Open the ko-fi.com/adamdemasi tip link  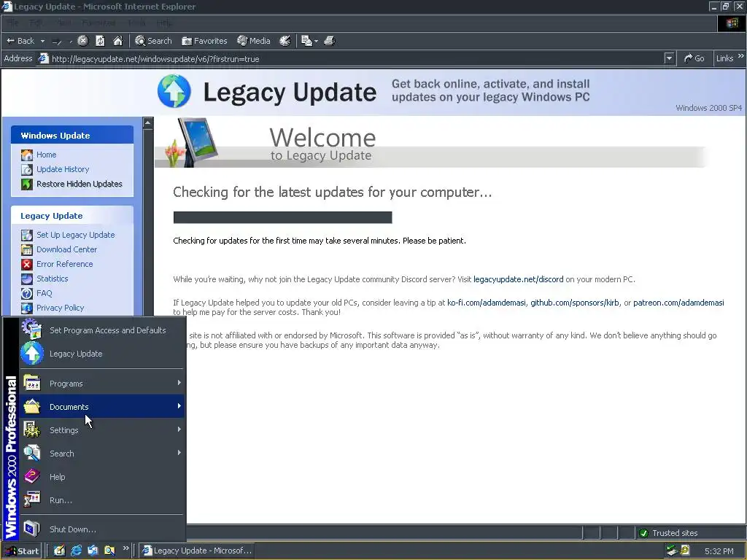(487, 303)
